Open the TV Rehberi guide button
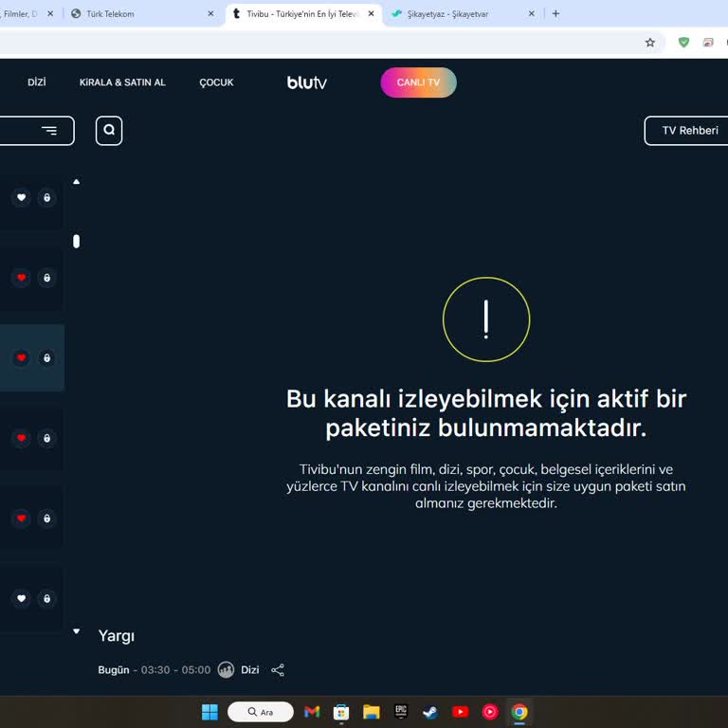The height and width of the screenshot is (728, 728). click(x=686, y=131)
